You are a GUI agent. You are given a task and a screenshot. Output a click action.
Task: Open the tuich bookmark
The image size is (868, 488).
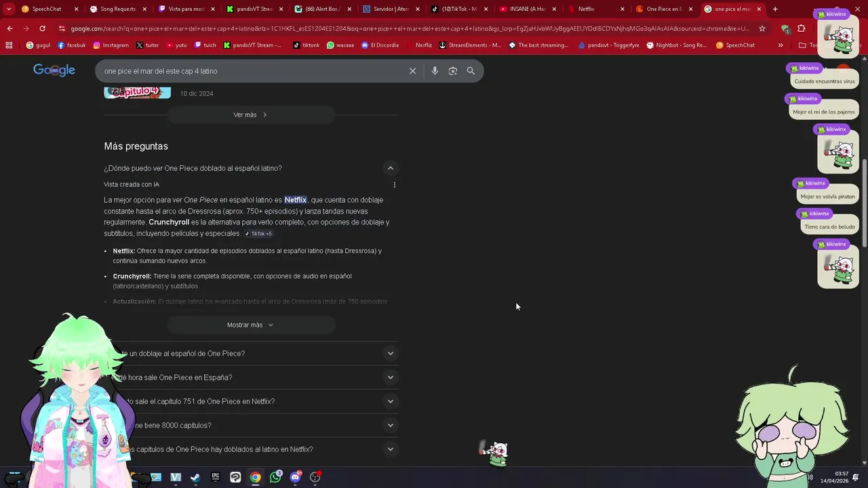(x=205, y=45)
